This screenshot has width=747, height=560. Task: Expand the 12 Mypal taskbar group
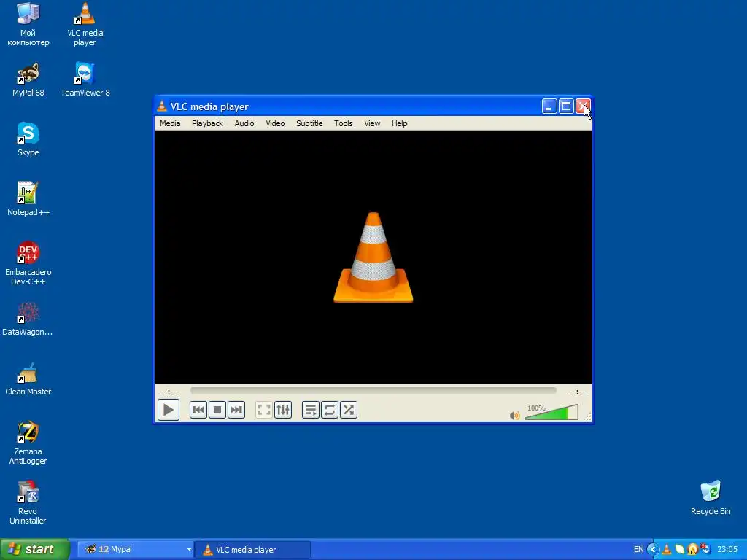coord(135,550)
